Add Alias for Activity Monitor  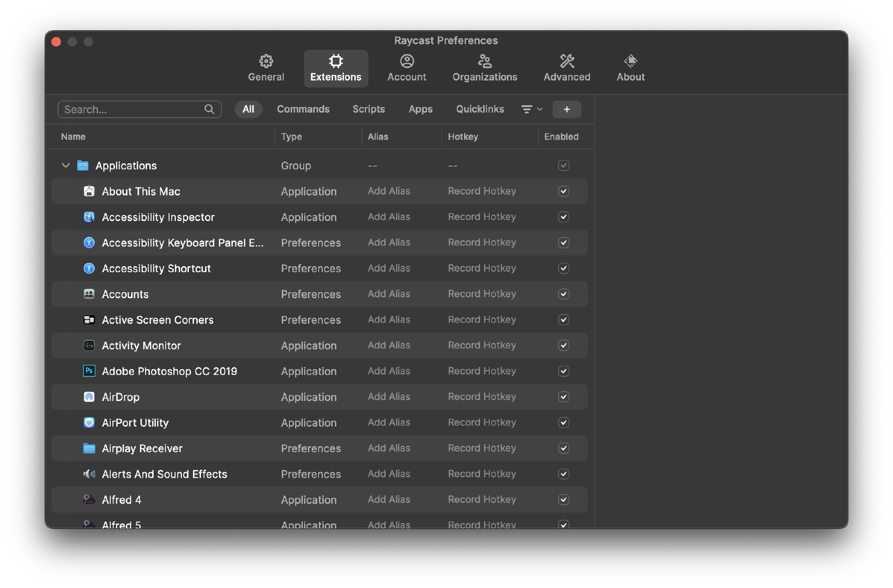click(x=389, y=345)
